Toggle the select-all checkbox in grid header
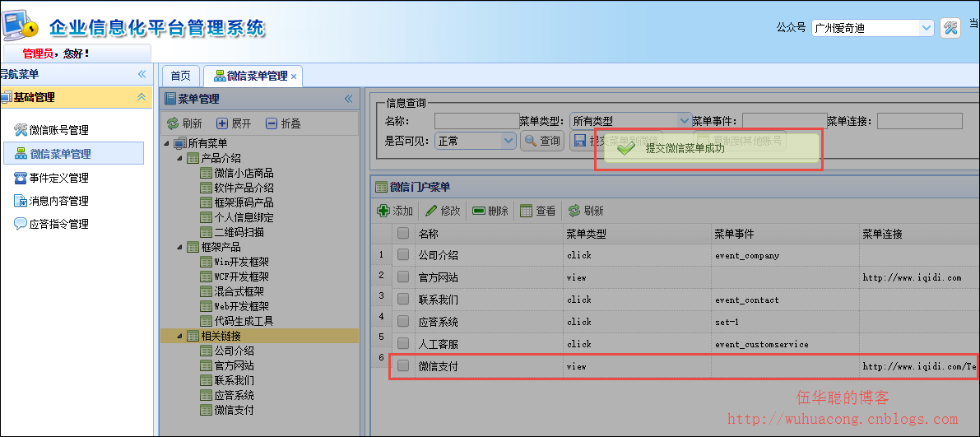Screen dimensions: 980x437 tap(403, 233)
